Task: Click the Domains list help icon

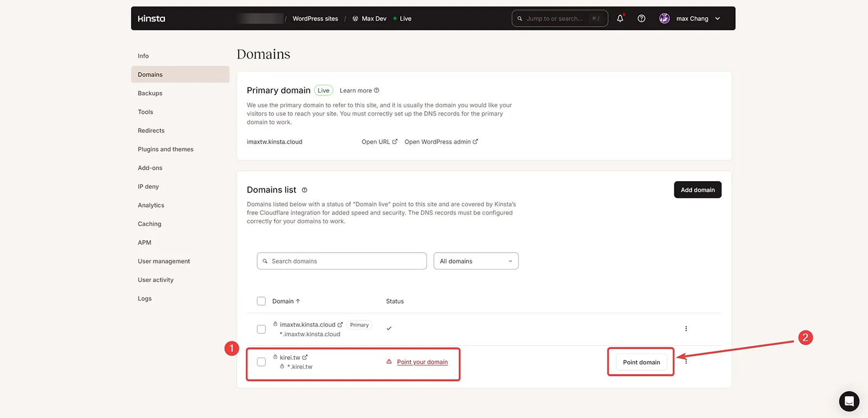Action: coord(304,190)
